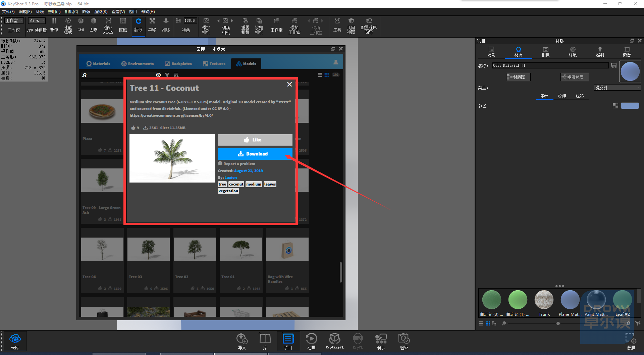Switch to the 标签 labels sub-tab

click(580, 96)
